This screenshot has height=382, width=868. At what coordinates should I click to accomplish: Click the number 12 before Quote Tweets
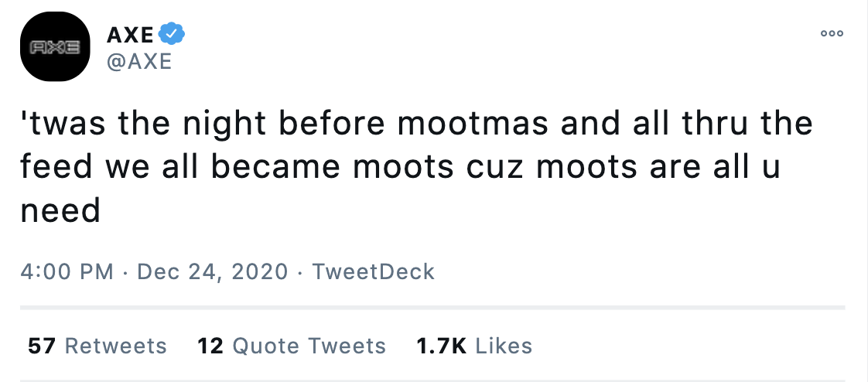pyautogui.click(x=210, y=346)
